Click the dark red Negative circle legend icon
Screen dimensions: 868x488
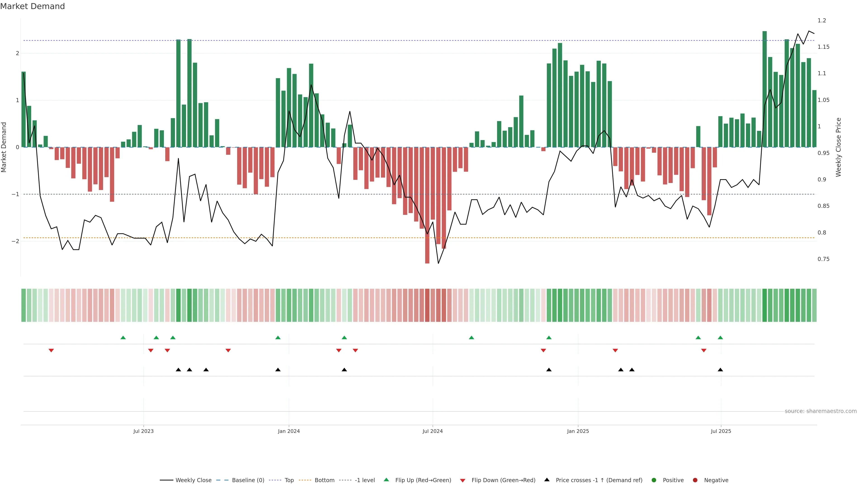point(695,480)
